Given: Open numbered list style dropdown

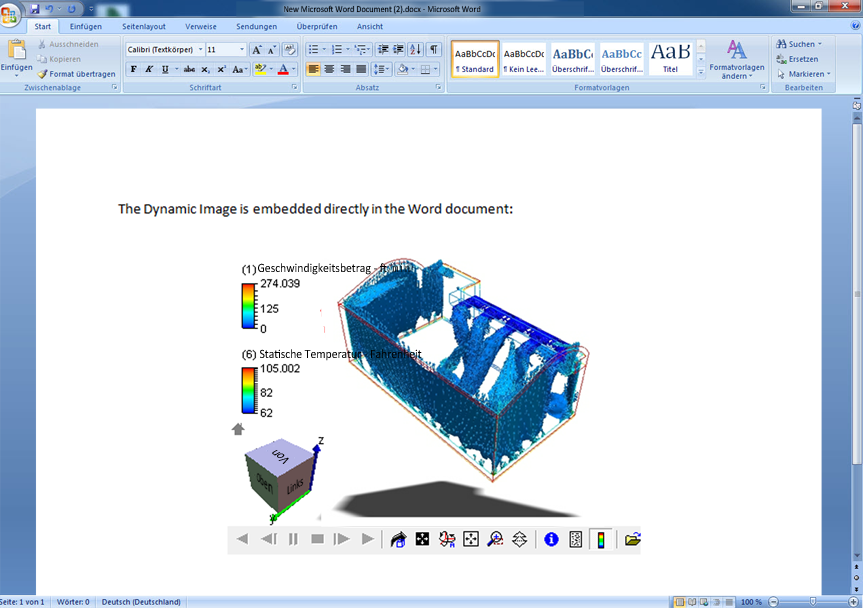Looking at the screenshot, I should (x=347, y=50).
